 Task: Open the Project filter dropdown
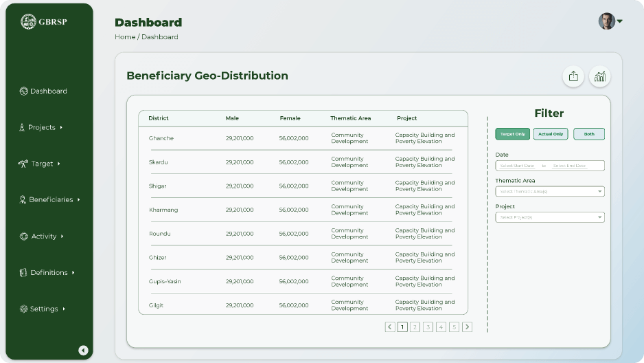click(x=549, y=217)
